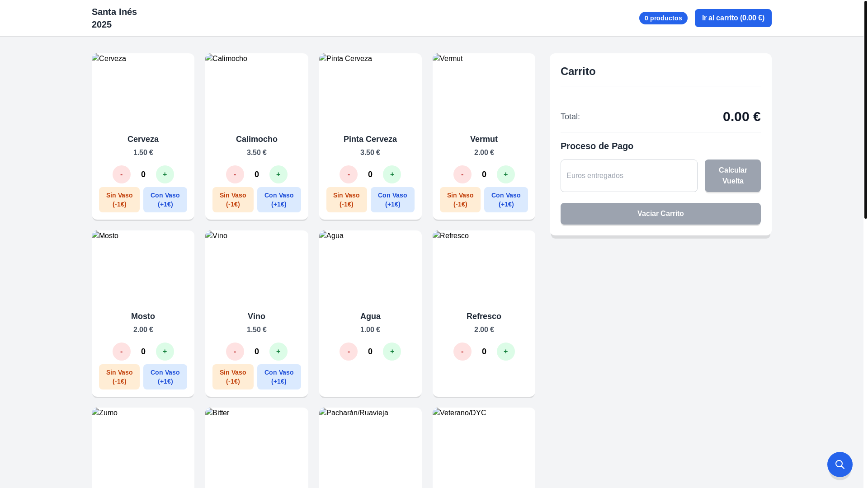This screenshot has width=868, height=488.
Task: Click the Vino 1.50 € price
Action: coord(257,330)
